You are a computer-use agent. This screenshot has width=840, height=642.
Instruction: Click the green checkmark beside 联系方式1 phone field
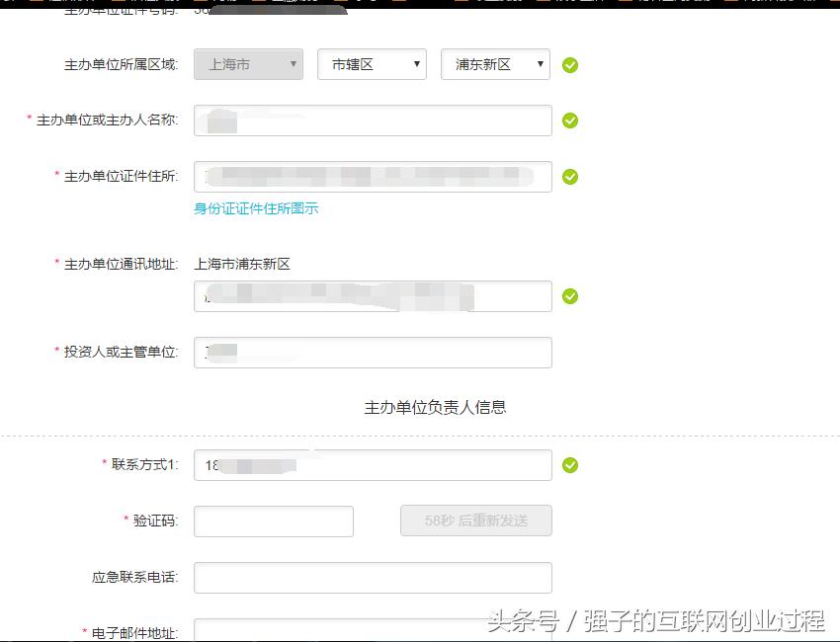tap(570, 464)
